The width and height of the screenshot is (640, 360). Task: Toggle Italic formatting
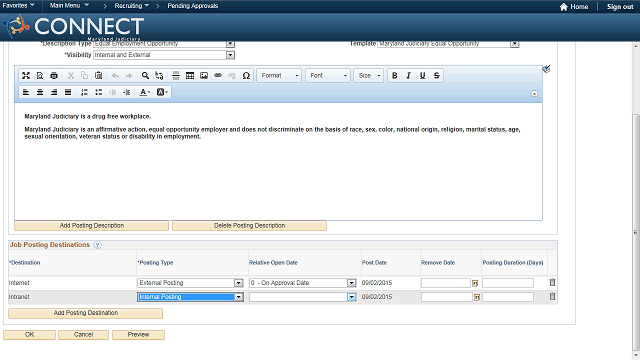click(x=408, y=76)
